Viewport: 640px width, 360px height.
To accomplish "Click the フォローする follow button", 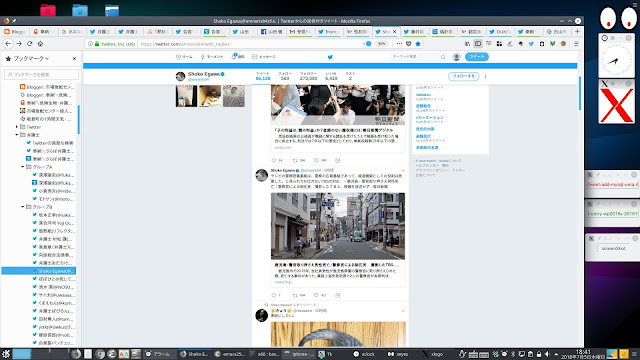I will 464,76.
